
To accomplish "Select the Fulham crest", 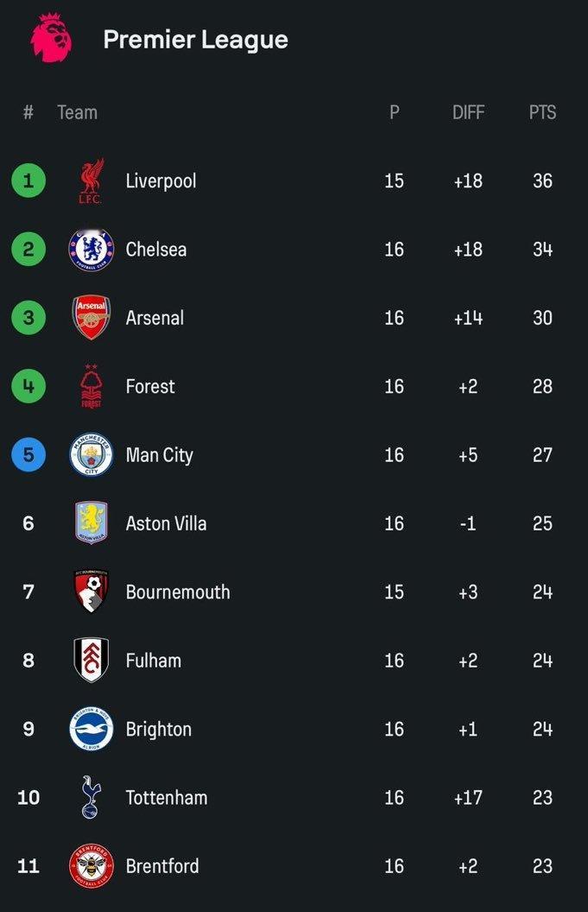I will [92, 660].
